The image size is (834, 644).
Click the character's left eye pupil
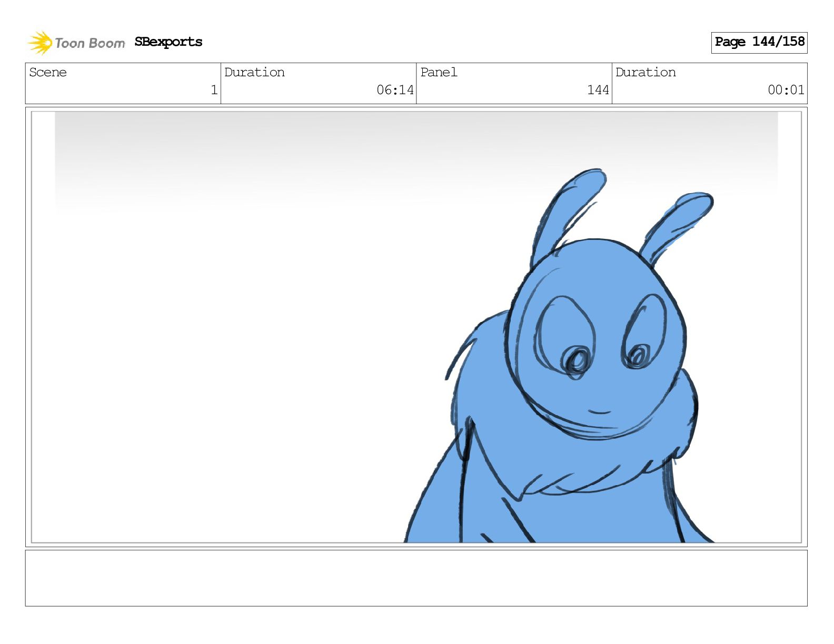click(577, 361)
